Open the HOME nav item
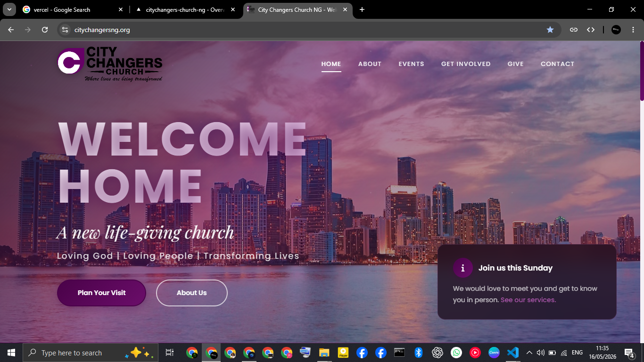This screenshot has width=644, height=362. [x=331, y=64]
